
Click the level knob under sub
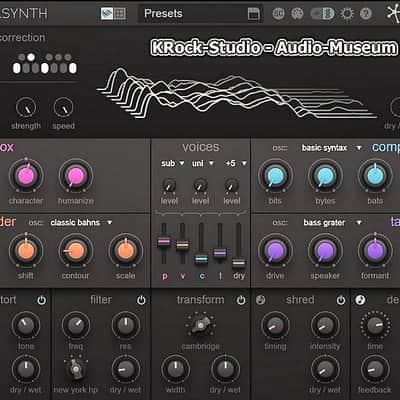[169, 186]
